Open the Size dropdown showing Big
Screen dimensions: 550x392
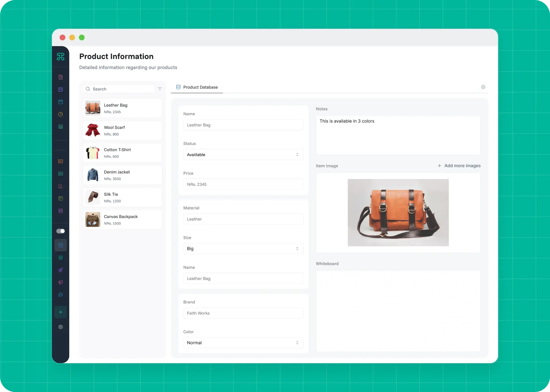(243, 249)
